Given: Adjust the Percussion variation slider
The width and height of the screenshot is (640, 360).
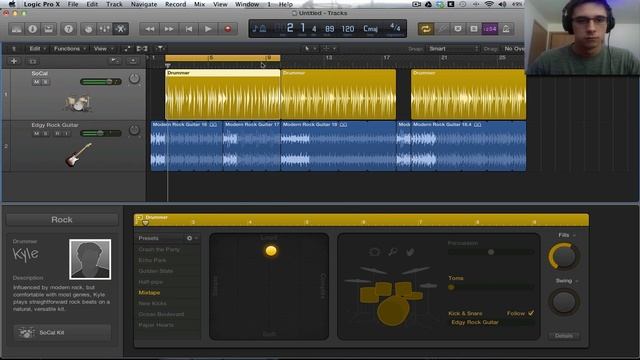Looking at the screenshot, I should (491, 252).
